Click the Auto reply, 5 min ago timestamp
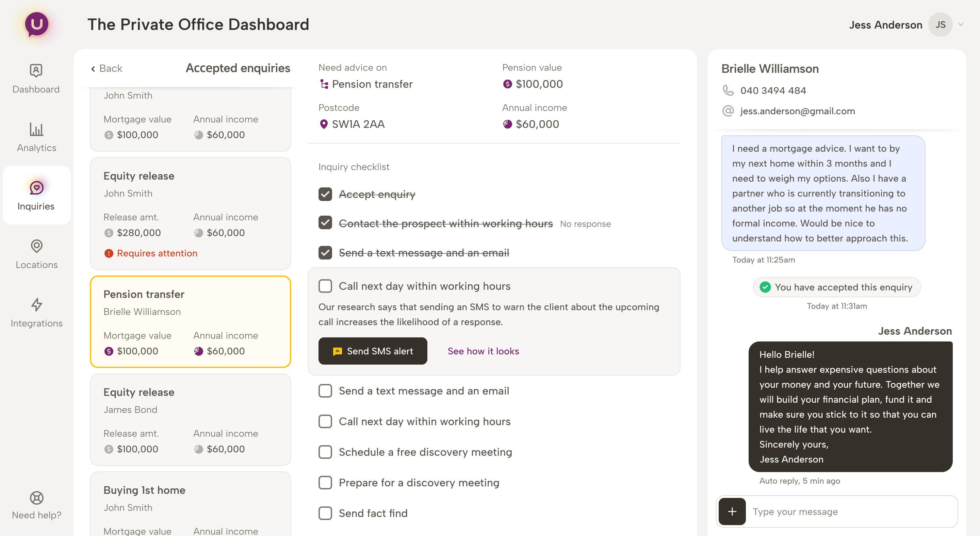Image resolution: width=980 pixels, height=536 pixels. 799,481
